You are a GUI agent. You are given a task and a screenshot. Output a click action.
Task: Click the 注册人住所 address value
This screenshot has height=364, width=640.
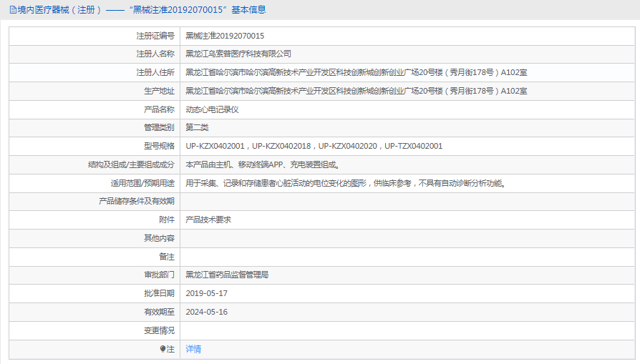click(x=357, y=72)
